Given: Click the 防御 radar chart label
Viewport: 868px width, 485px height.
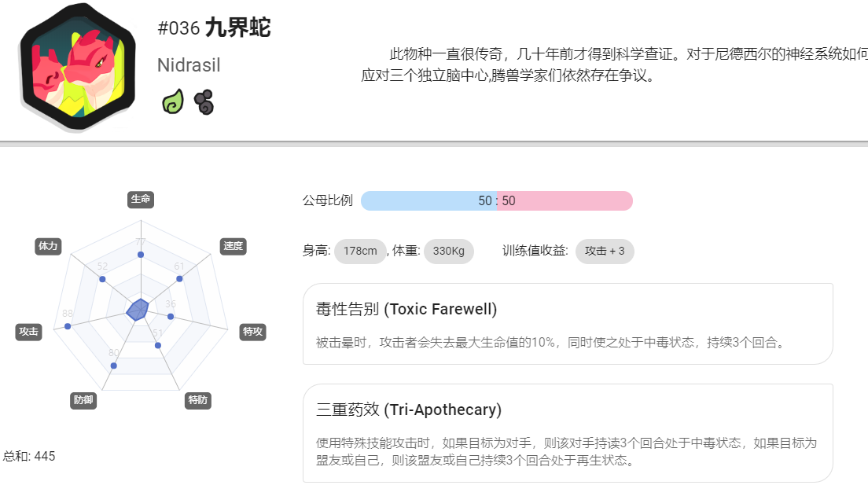Looking at the screenshot, I should tap(83, 400).
